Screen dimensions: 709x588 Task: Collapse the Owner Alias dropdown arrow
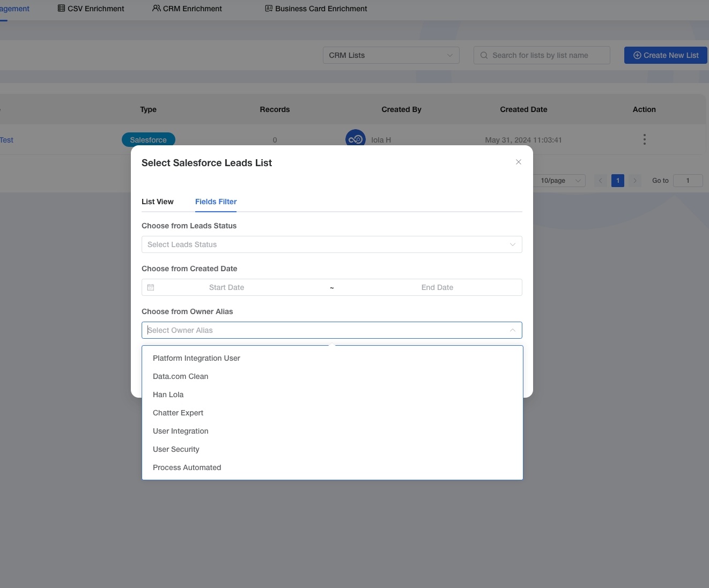coord(513,330)
